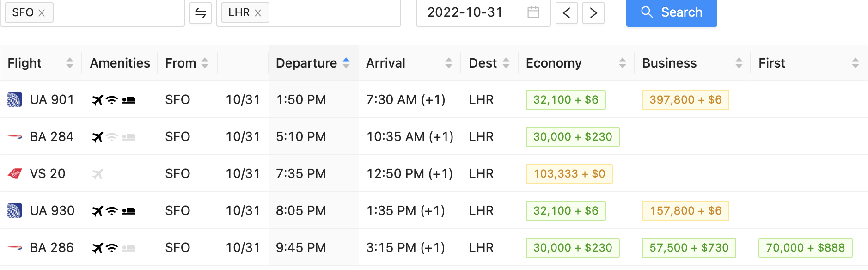Select the 70,000 + $888 first fare

tap(805, 248)
